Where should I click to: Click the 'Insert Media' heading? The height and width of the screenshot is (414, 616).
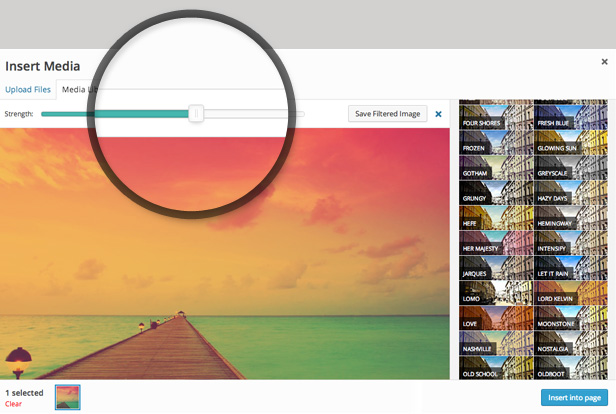coord(42,66)
